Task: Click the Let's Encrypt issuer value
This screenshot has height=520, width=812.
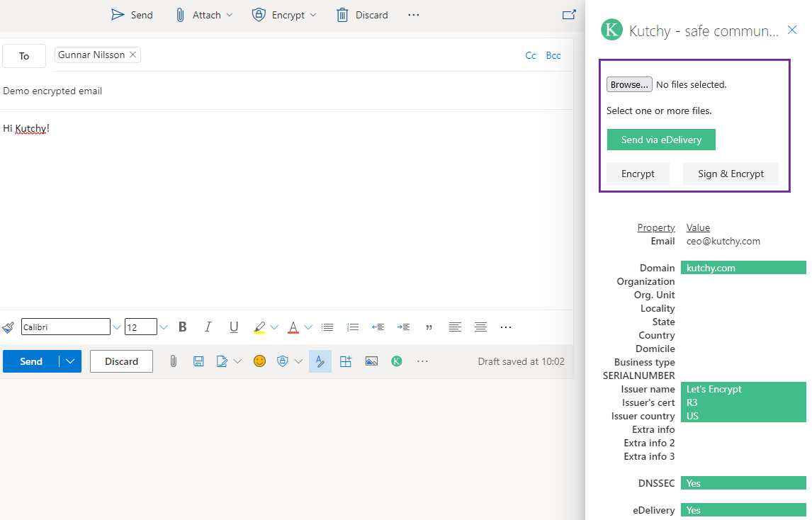Action: (x=744, y=389)
